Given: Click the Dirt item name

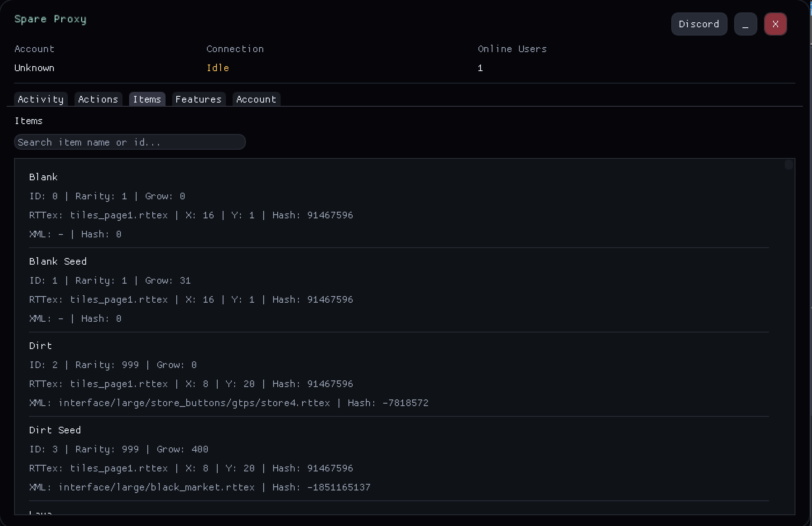Looking at the screenshot, I should [x=41, y=346].
